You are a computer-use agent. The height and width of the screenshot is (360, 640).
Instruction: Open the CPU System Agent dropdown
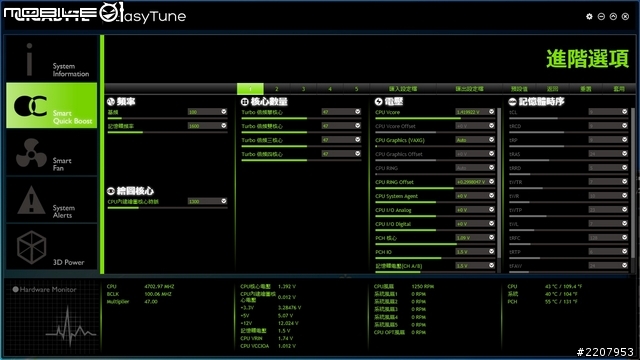click(x=491, y=195)
